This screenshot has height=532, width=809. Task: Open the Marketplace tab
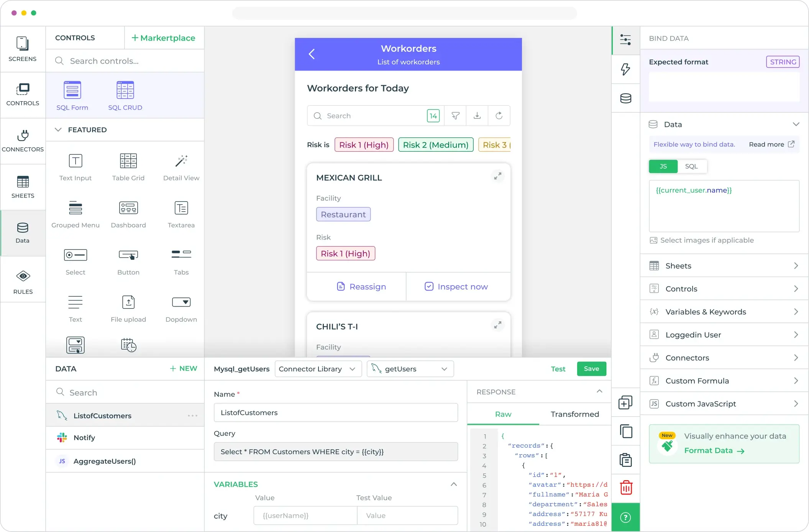pos(164,38)
